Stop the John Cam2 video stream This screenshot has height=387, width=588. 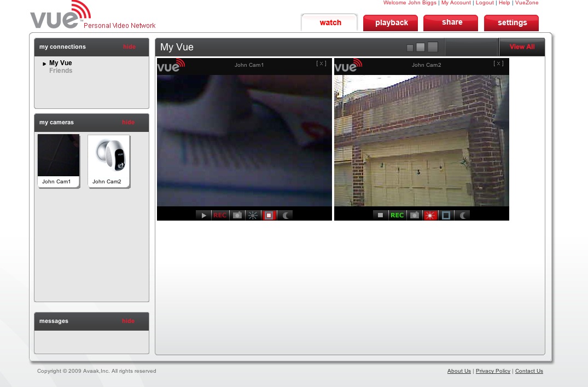pyautogui.click(x=380, y=216)
